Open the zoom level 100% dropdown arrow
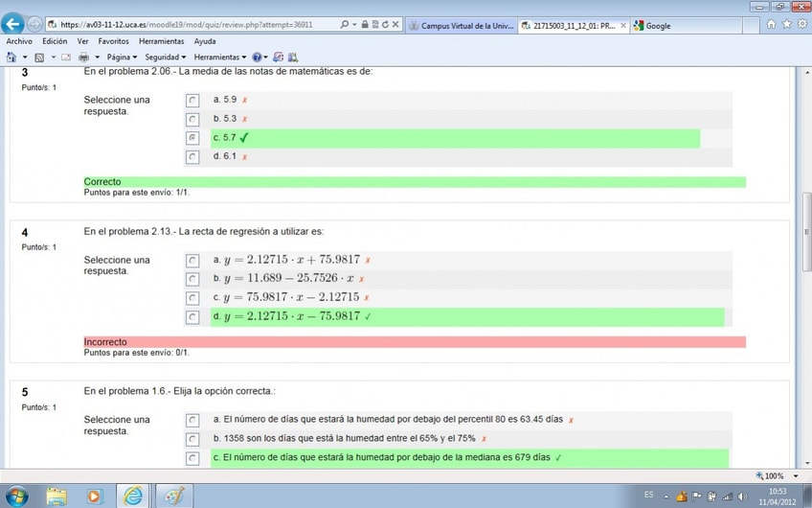 (796, 475)
